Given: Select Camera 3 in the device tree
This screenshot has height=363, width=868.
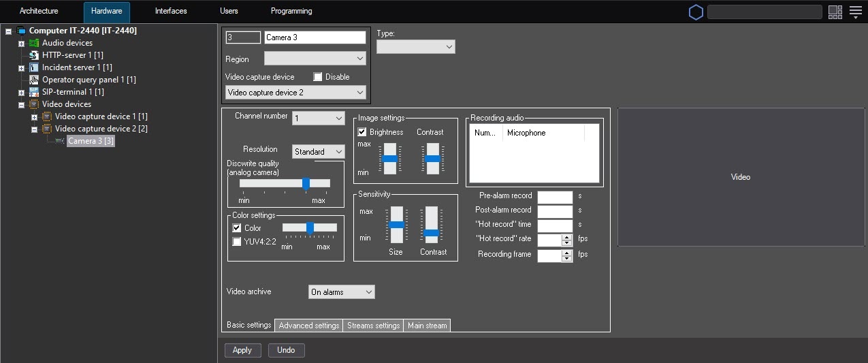Looking at the screenshot, I should (x=90, y=141).
